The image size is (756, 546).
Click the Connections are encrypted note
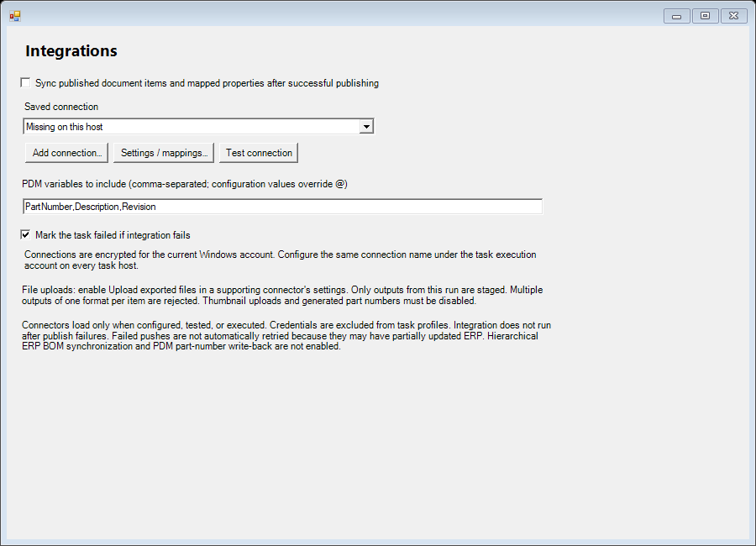280,260
